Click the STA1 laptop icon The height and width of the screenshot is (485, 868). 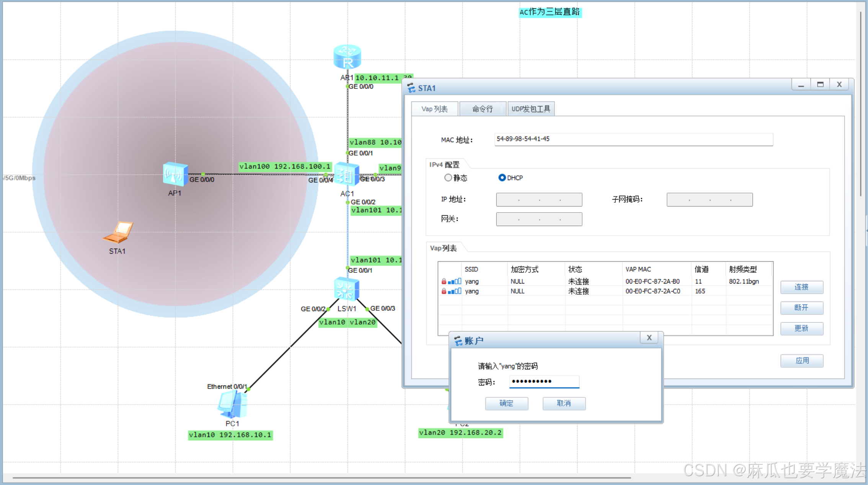118,233
